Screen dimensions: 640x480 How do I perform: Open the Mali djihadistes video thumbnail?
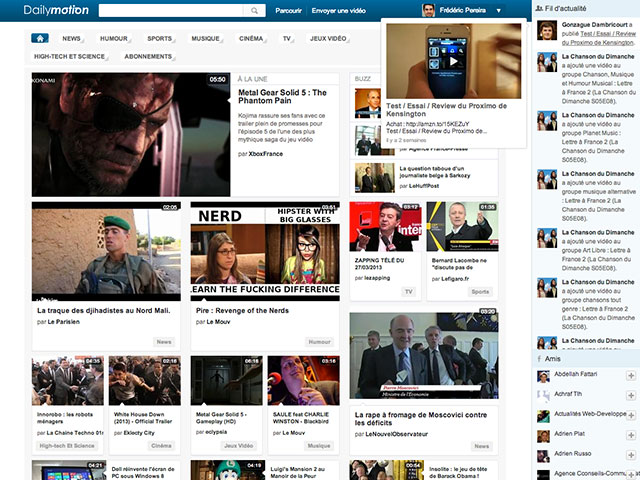(x=106, y=251)
